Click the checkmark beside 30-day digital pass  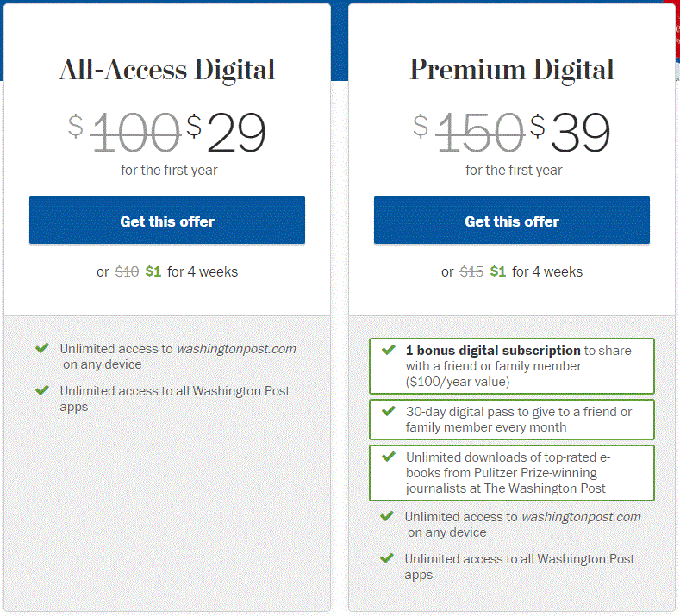389,410
